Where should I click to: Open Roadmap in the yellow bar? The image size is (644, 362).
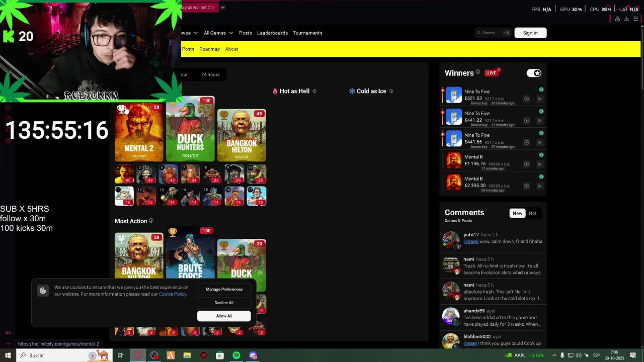click(209, 49)
